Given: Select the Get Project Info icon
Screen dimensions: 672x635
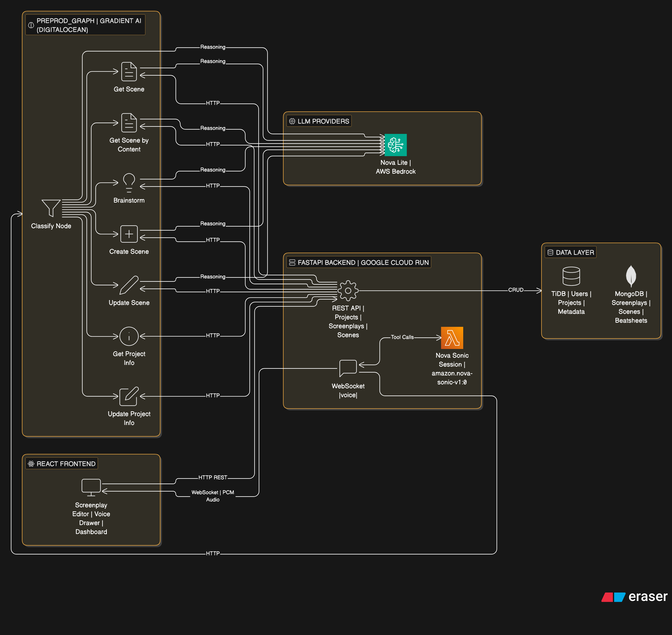Looking at the screenshot, I should 129,336.
